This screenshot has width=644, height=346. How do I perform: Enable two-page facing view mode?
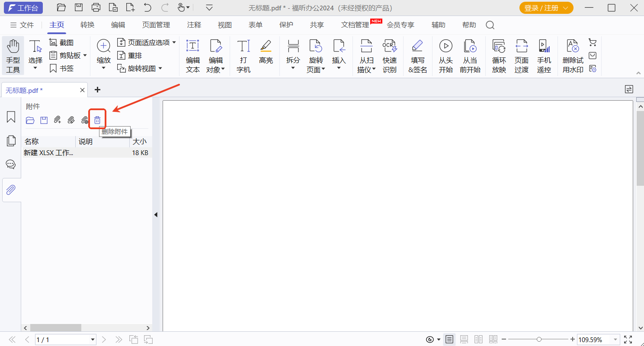click(x=478, y=340)
